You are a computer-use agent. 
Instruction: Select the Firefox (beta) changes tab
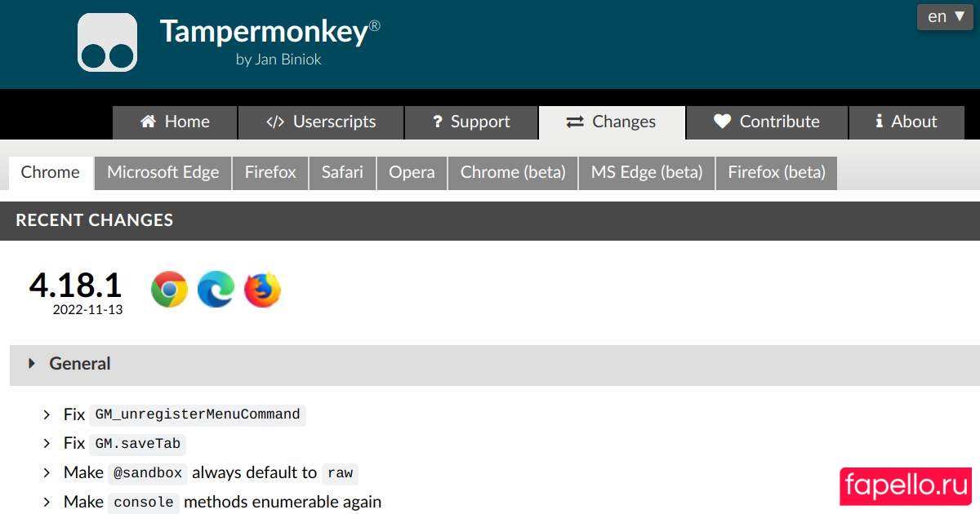point(776,173)
